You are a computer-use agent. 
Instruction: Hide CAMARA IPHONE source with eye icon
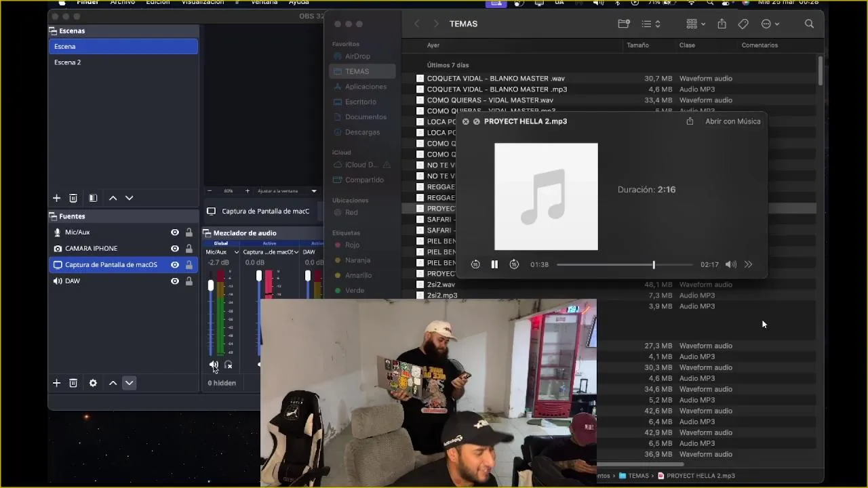coord(175,249)
